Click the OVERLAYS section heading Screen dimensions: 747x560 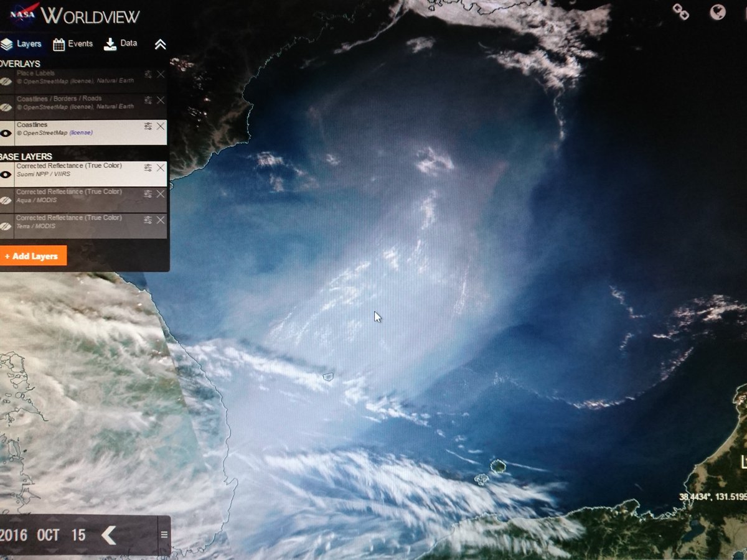pyautogui.click(x=20, y=64)
